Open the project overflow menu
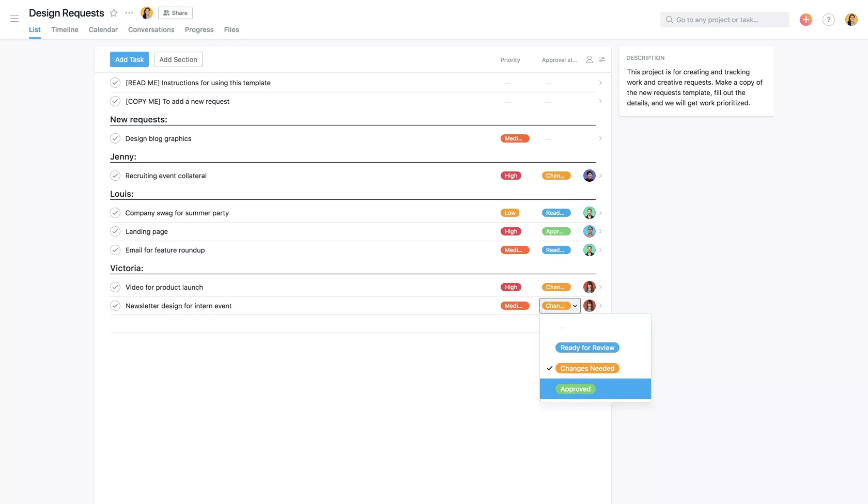 pos(129,13)
